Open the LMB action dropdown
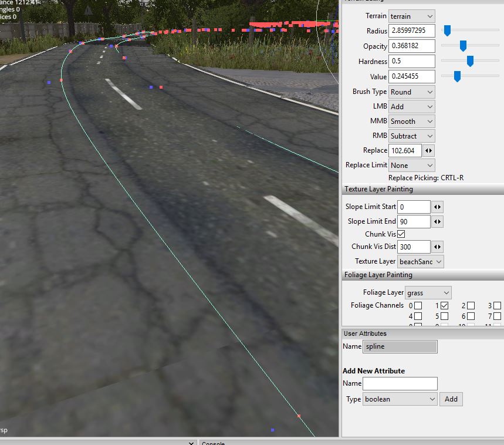504x445 pixels. click(411, 107)
